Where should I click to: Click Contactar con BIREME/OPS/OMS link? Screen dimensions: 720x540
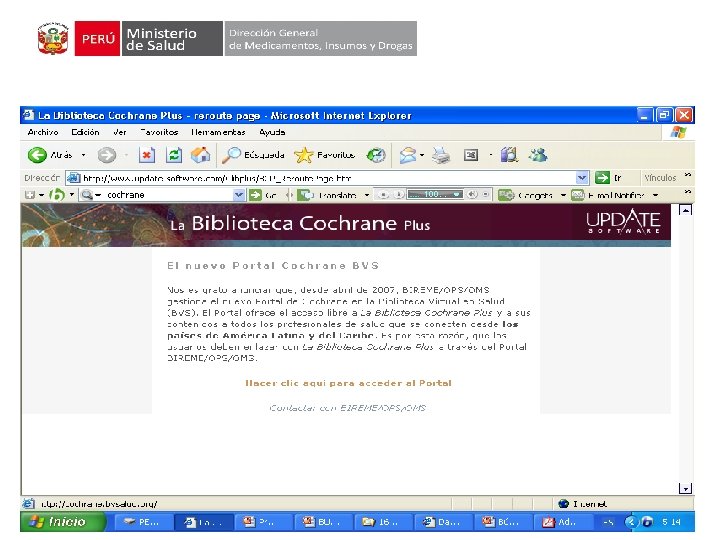(348, 408)
